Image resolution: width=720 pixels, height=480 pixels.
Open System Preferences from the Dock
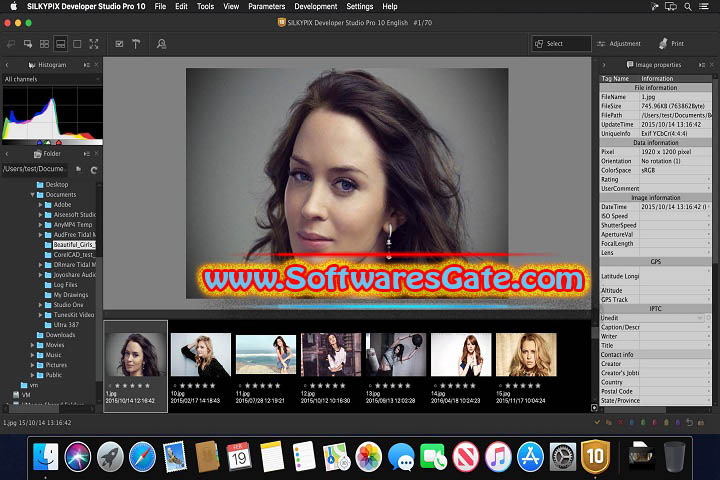(x=563, y=457)
